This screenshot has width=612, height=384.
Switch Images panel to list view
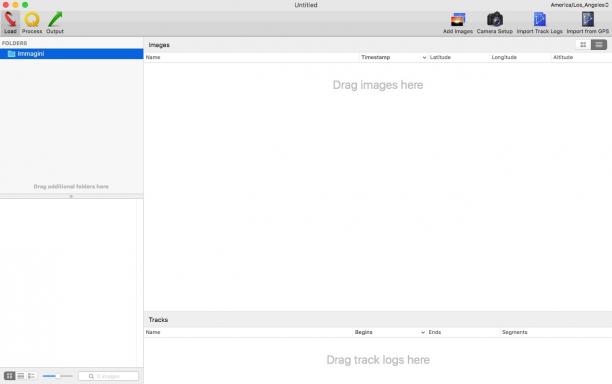click(599, 45)
